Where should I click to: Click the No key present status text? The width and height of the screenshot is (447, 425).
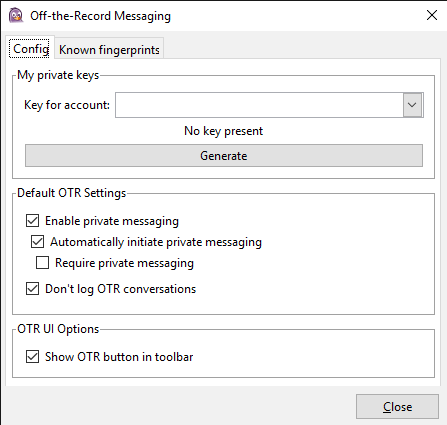(224, 131)
